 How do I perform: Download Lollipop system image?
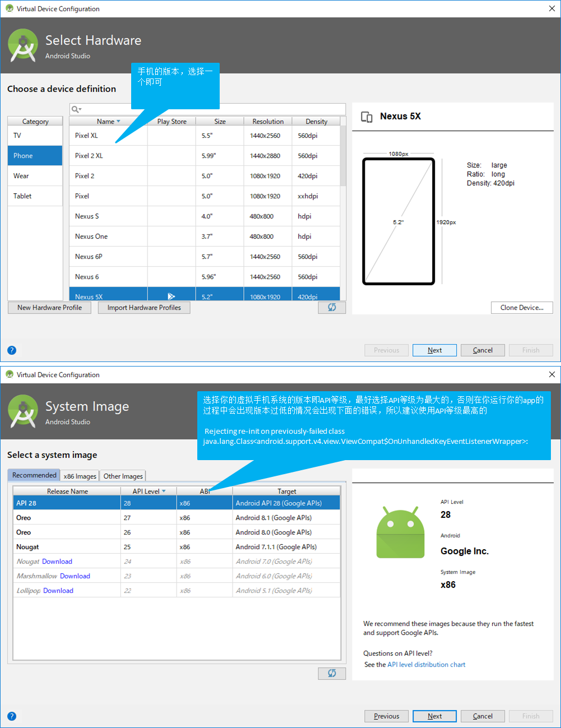pyautogui.click(x=58, y=591)
